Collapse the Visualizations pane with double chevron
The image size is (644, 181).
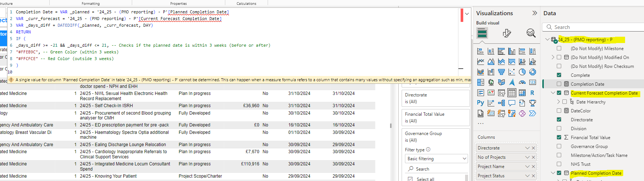535,13
